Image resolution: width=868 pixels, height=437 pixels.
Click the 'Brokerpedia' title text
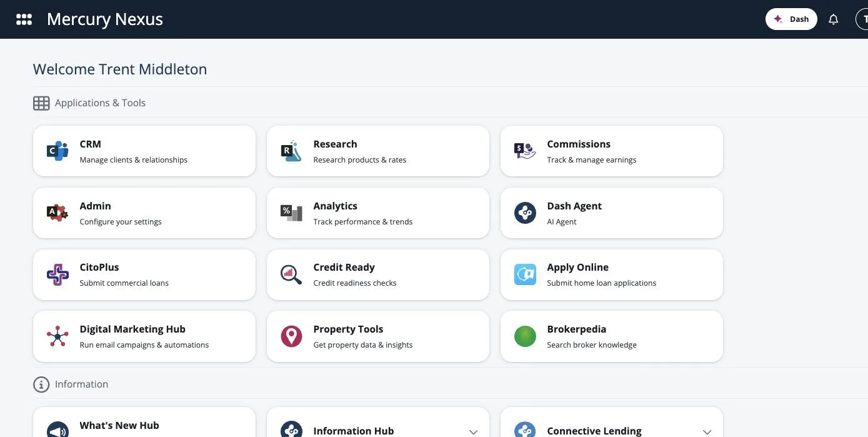tap(576, 329)
